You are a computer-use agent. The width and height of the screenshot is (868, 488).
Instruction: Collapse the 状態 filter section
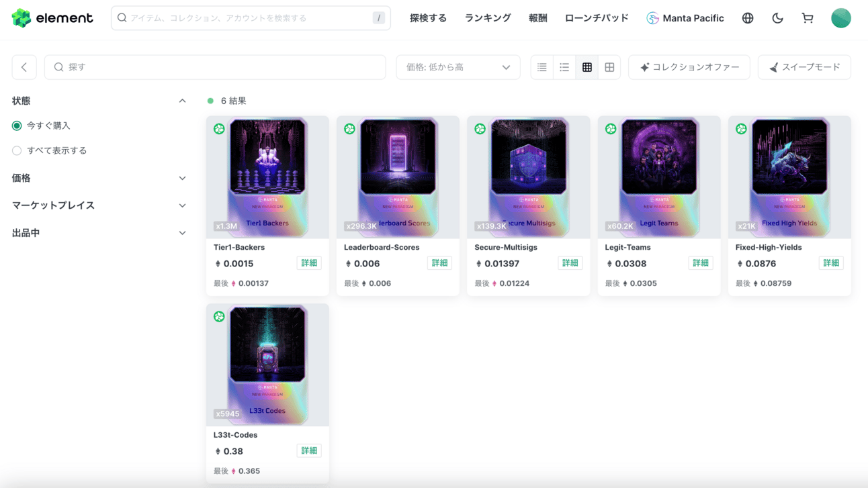(x=182, y=101)
